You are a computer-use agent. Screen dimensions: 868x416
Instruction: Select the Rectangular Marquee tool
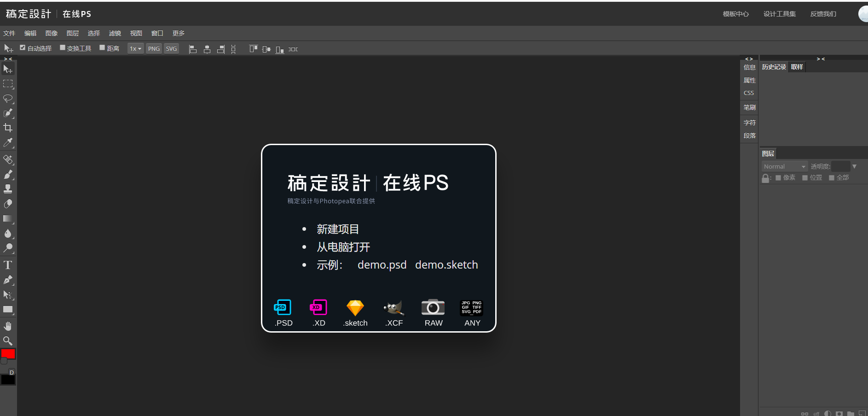pos(8,84)
